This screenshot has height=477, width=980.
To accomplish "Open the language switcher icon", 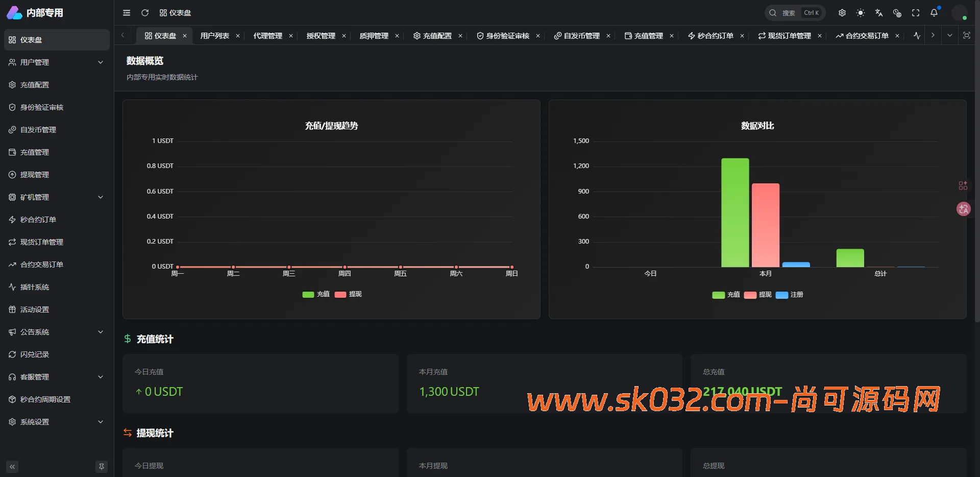I will (x=878, y=13).
